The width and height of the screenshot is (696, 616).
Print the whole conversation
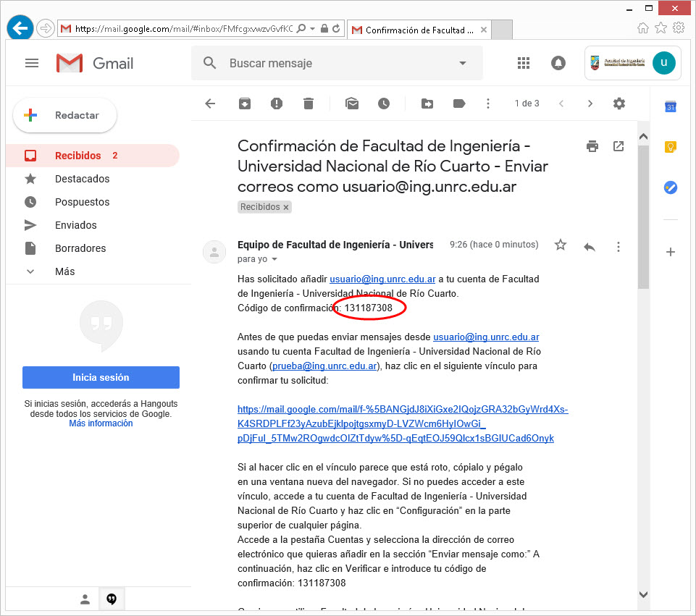tap(592, 146)
